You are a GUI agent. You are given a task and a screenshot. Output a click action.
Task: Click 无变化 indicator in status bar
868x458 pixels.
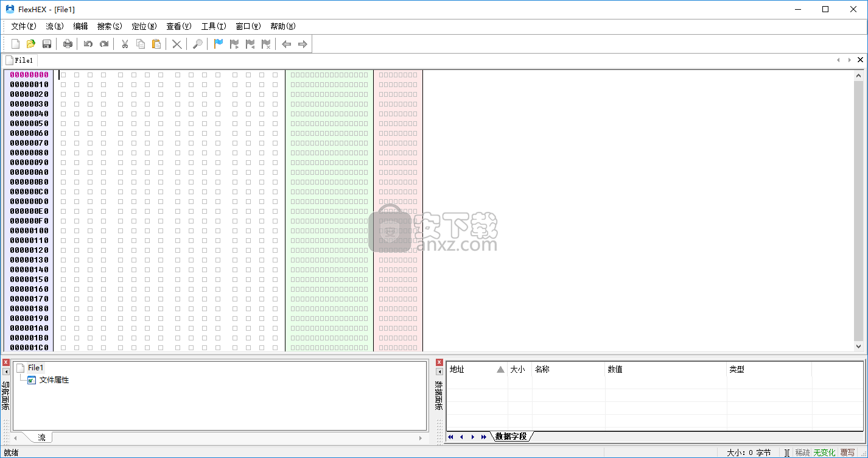pyautogui.click(x=825, y=453)
